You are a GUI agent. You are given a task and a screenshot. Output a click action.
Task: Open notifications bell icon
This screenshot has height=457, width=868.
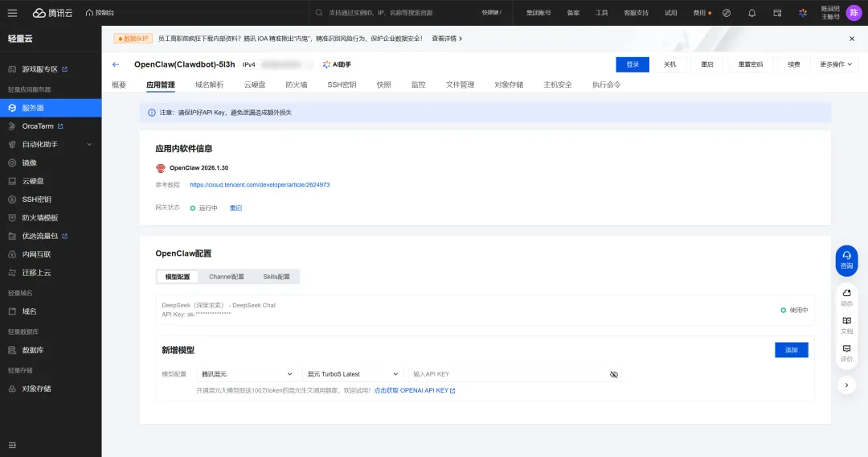click(751, 13)
